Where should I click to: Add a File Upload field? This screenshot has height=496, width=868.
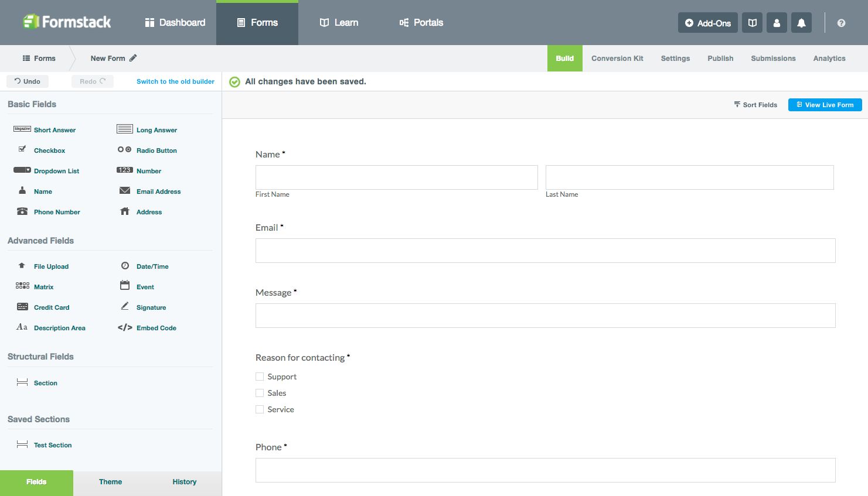tap(51, 266)
